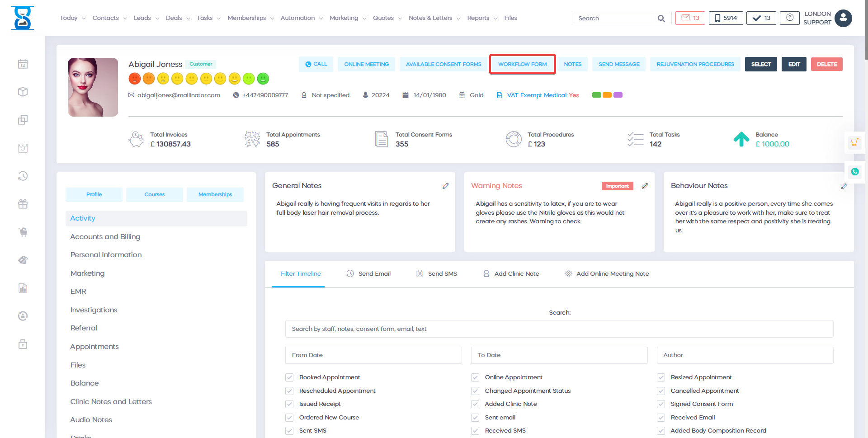Edit Warning Notes with pencil icon
Image resolution: width=868 pixels, height=438 pixels.
(645, 186)
